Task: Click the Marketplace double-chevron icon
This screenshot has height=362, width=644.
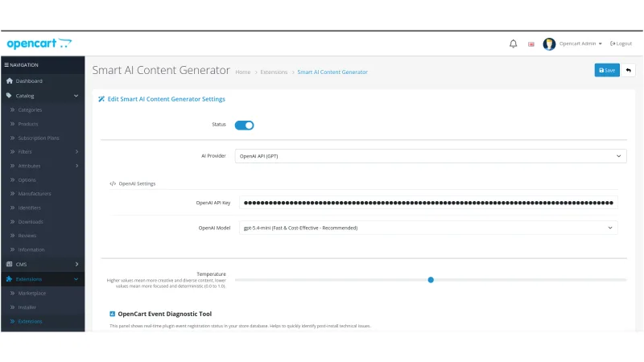Action: tap(12, 294)
